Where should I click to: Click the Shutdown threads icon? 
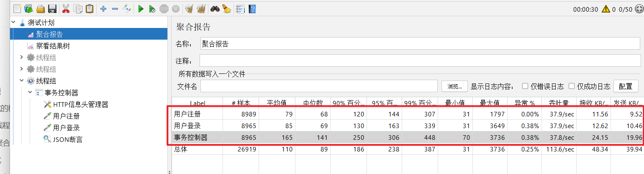(176, 8)
